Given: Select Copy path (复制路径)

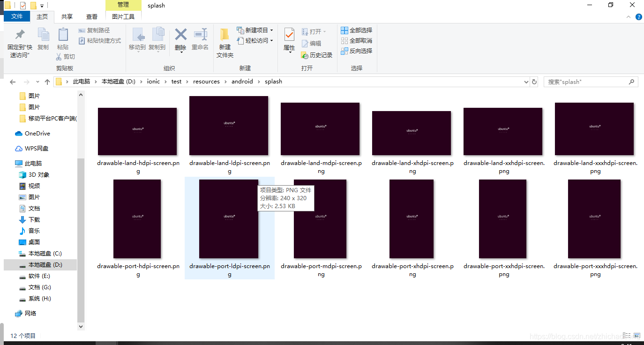Looking at the screenshot, I should (x=94, y=30).
